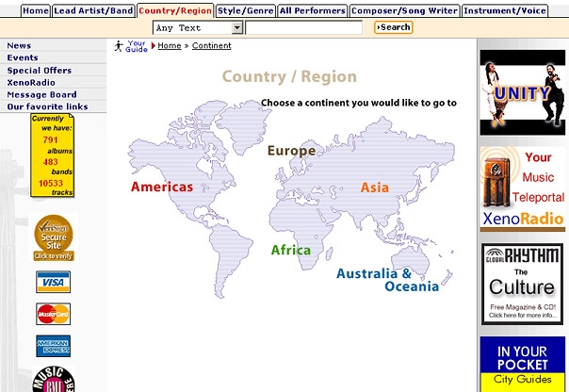Select Asia on the world map

(x=375, y=188)
